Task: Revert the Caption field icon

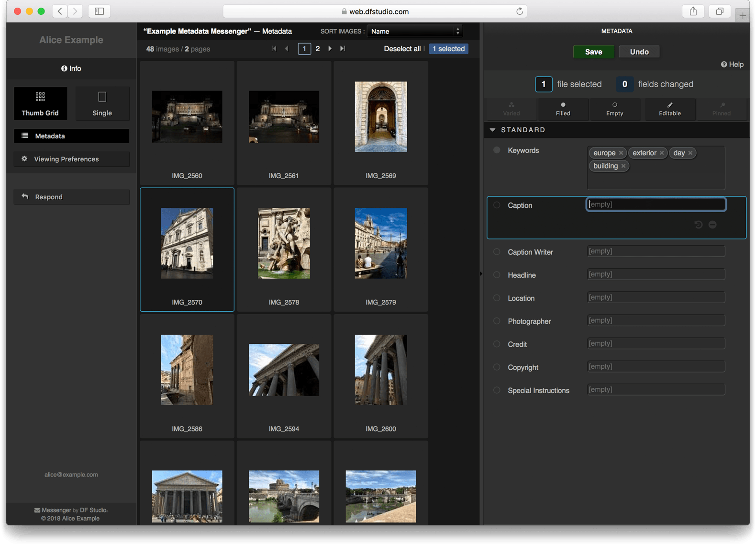Action: click(x=699, y=225)
